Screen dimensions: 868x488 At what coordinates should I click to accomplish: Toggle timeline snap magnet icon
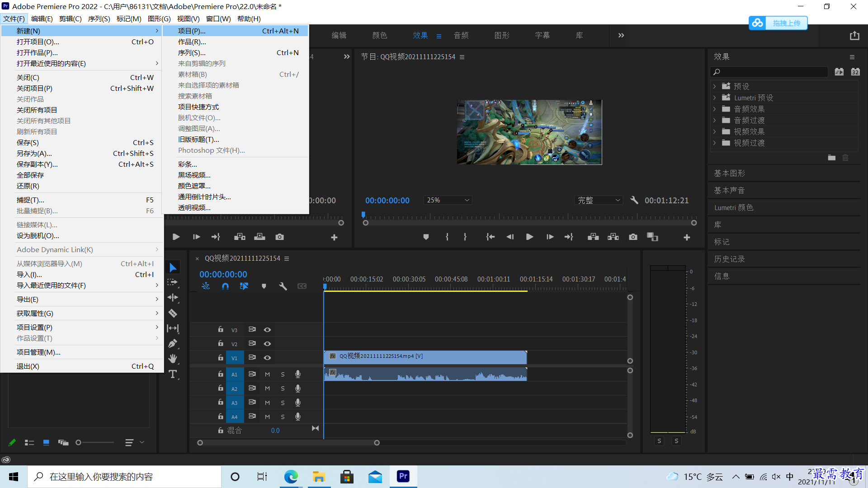[225, 286]
